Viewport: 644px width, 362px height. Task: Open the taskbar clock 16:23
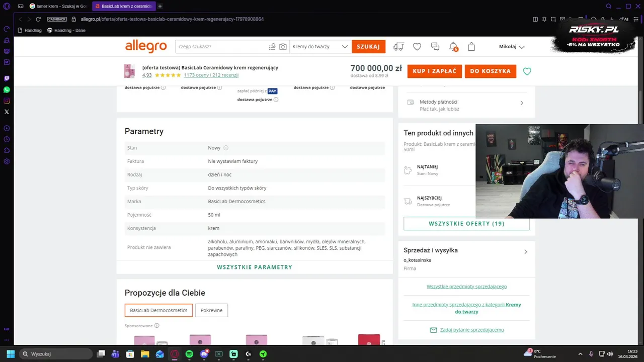[x=628, y=354]
